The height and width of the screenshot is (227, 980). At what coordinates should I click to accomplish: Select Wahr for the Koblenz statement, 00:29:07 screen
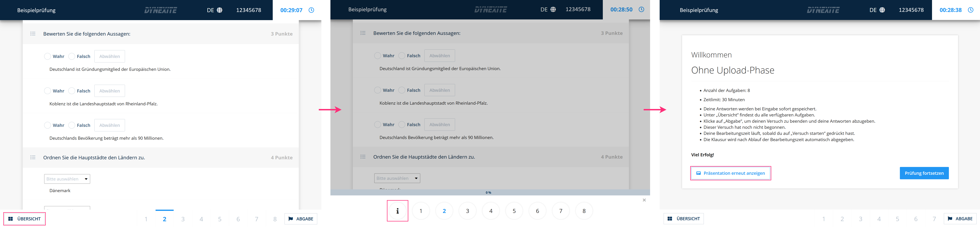[48, 91]
